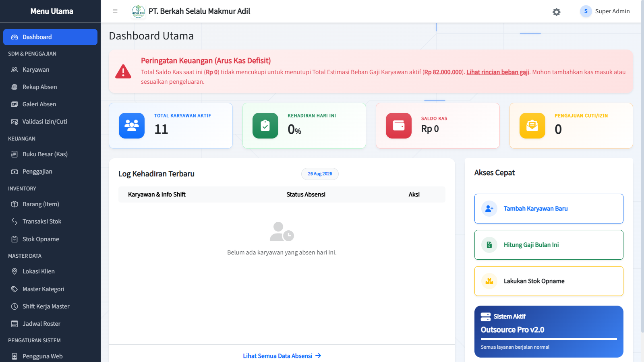Click the Karyawan sidebar users icon

14,70
